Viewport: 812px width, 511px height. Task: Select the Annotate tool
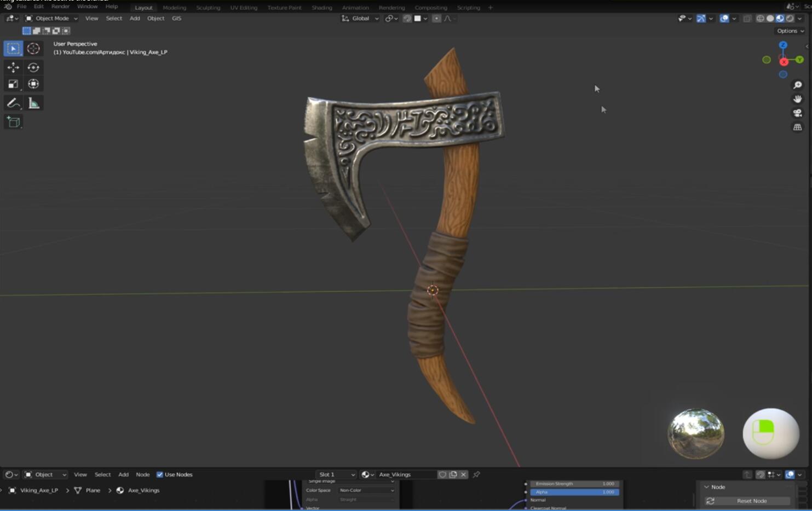[13, 103]
